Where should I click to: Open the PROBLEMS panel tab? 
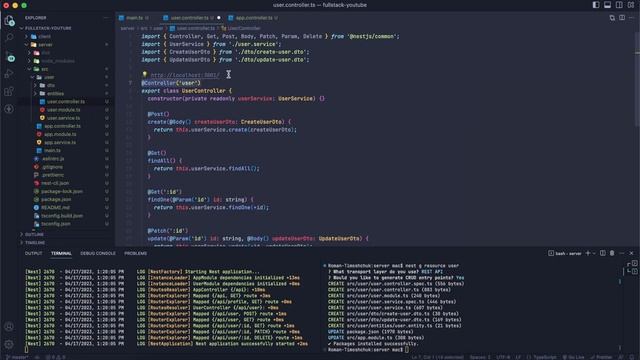tap(136, 253)
